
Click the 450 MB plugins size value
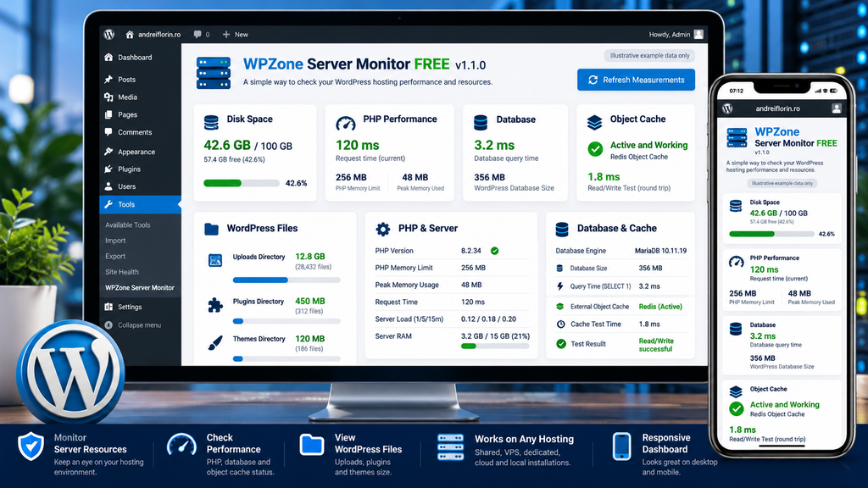(310, 302)
